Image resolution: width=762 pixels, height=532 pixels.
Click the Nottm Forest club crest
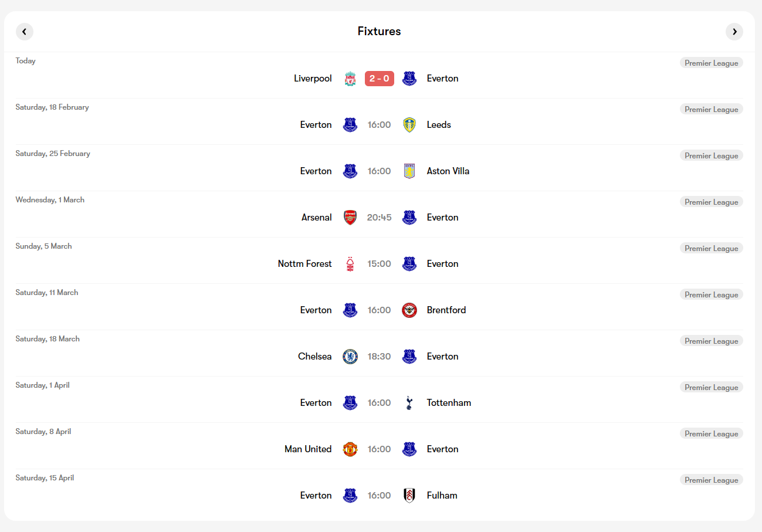tap(350, 264)
